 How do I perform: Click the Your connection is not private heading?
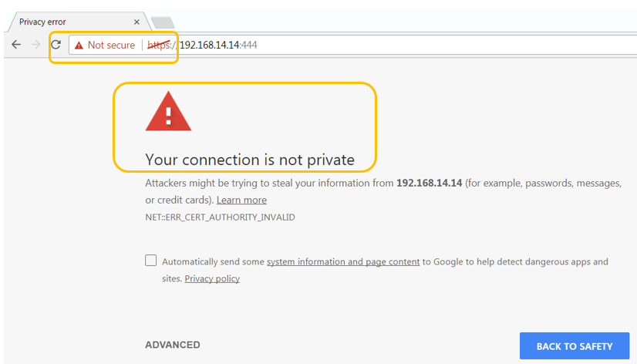(250, 160)
